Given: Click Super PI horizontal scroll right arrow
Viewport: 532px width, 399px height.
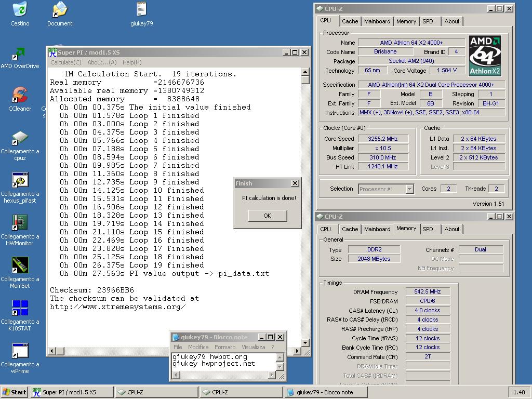Looking at the screenshot, I should point(297,351).
